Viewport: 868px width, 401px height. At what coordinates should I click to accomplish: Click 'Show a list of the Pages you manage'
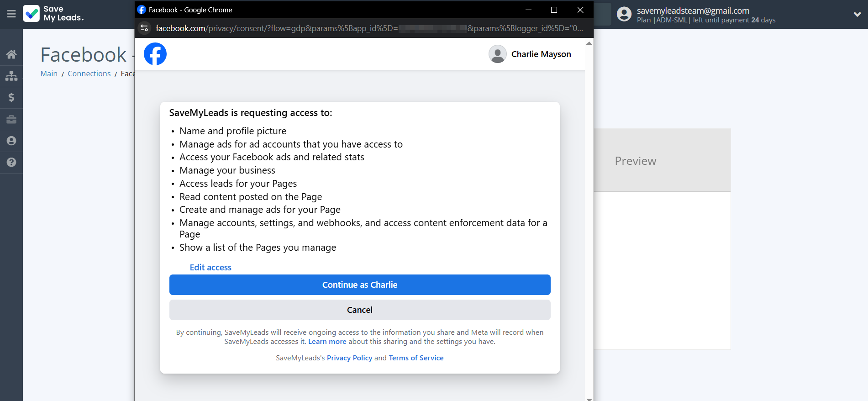(258, 248)
